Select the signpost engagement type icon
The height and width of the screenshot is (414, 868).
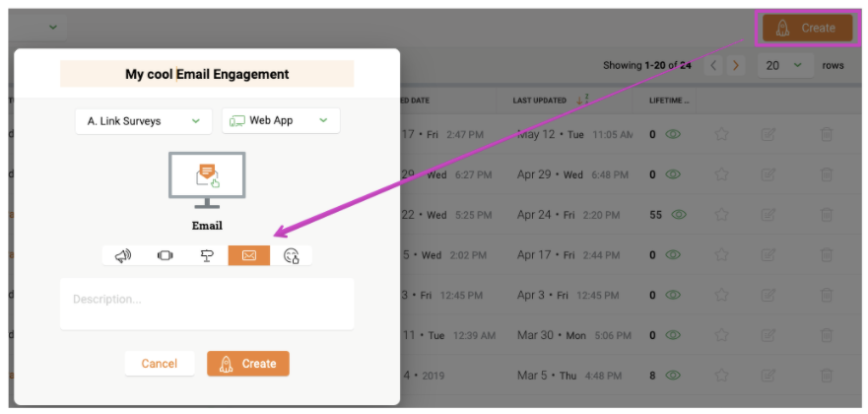point(207,255)
